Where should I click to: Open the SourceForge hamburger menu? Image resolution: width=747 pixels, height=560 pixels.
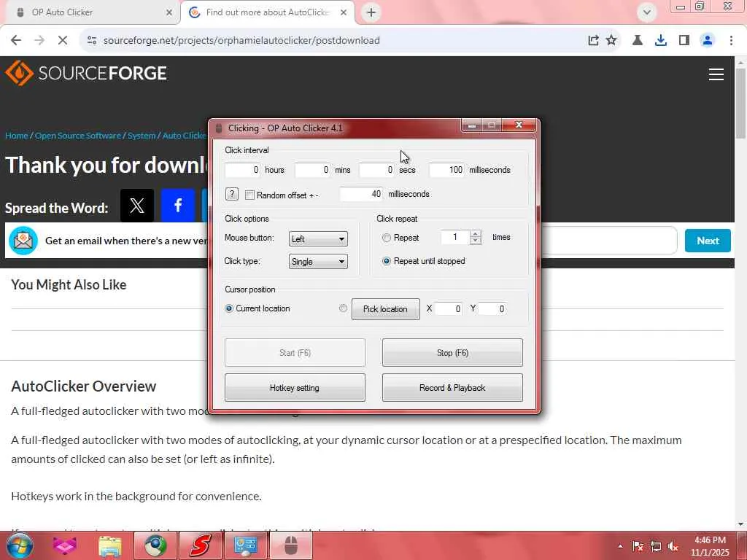(716, 74)
